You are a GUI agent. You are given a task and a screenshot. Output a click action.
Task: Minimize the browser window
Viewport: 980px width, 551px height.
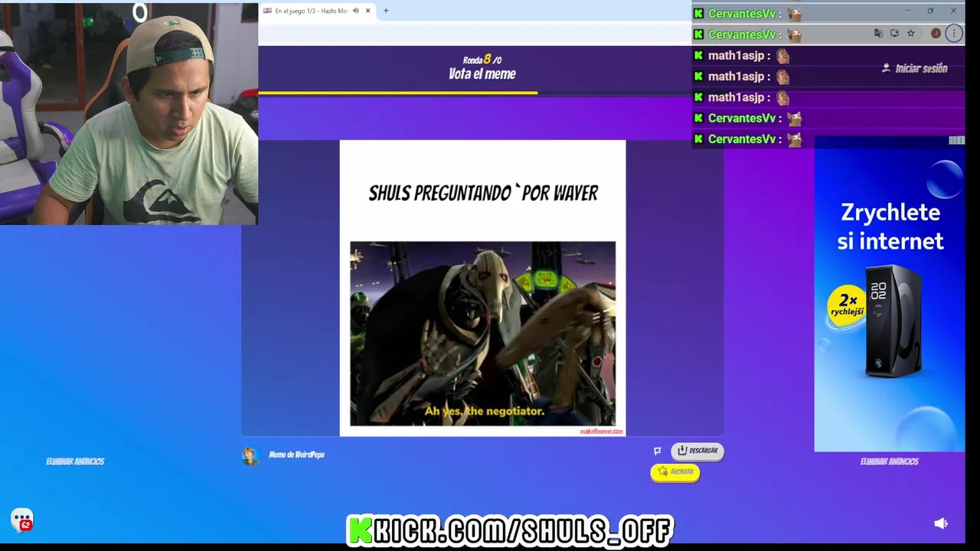pyautogui.click(x=907, y=11)
